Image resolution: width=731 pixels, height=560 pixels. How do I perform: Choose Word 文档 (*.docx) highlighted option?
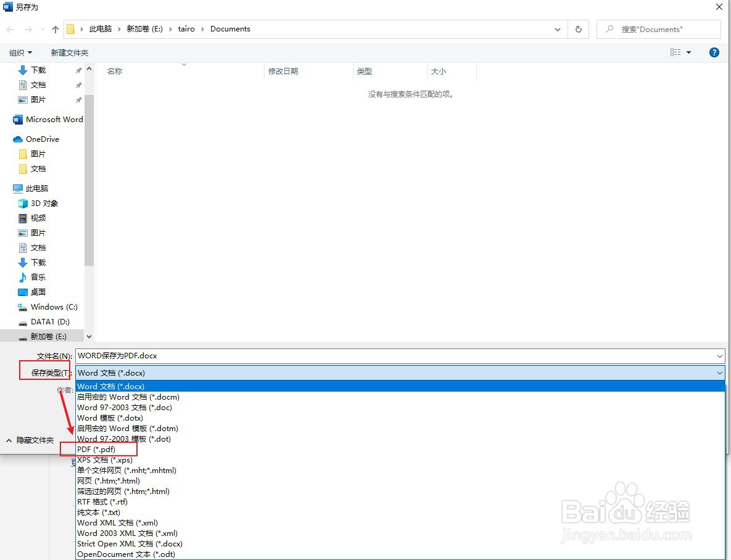coord(400,386)
